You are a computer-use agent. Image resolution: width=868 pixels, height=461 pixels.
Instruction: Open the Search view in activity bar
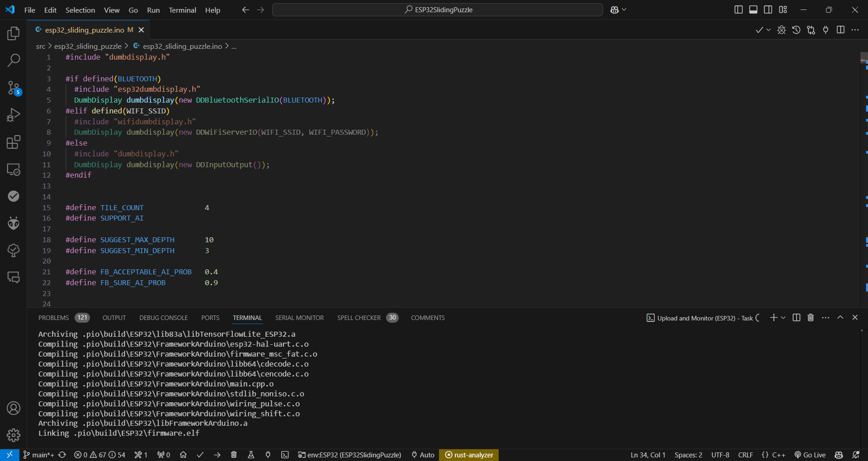[x=14, y=60]
